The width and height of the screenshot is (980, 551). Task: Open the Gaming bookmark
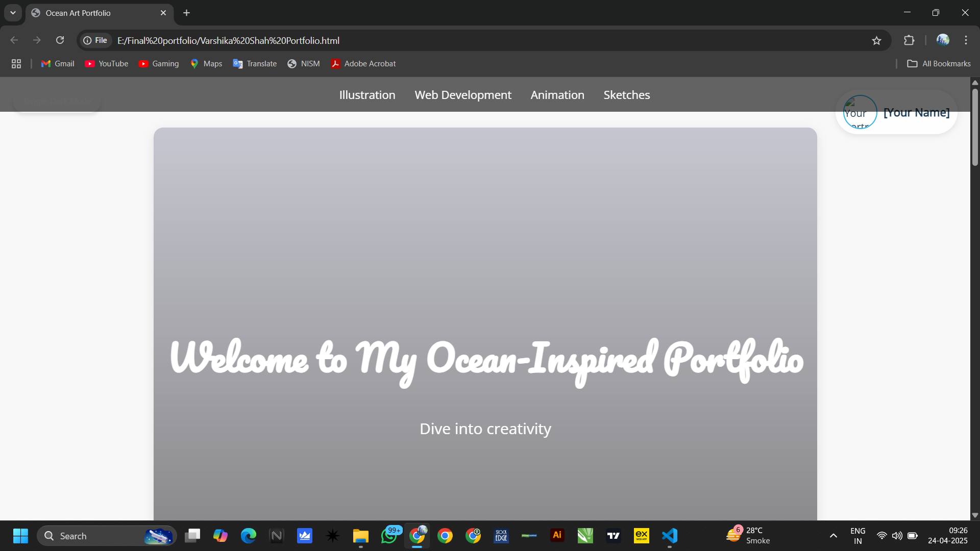click(159, 64)
